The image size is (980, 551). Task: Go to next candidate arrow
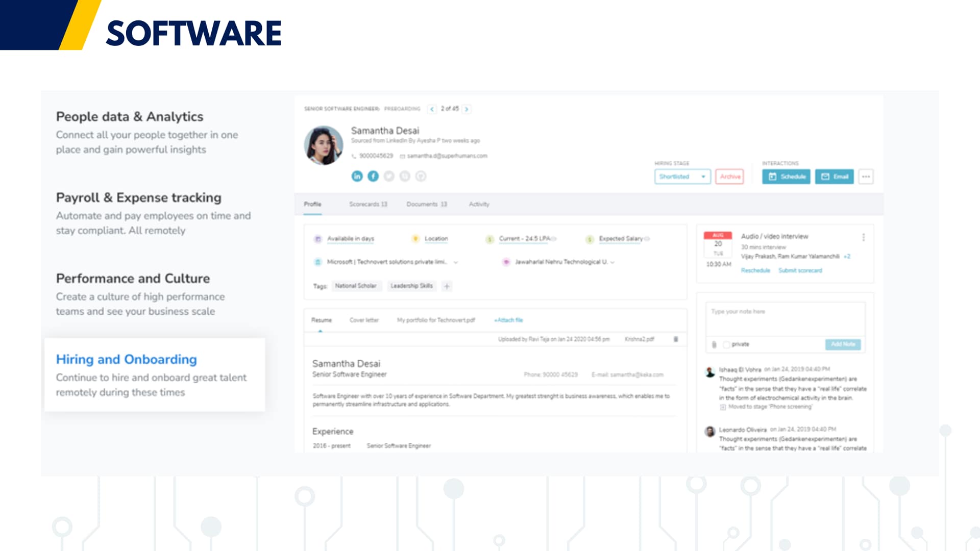(467, 109)
